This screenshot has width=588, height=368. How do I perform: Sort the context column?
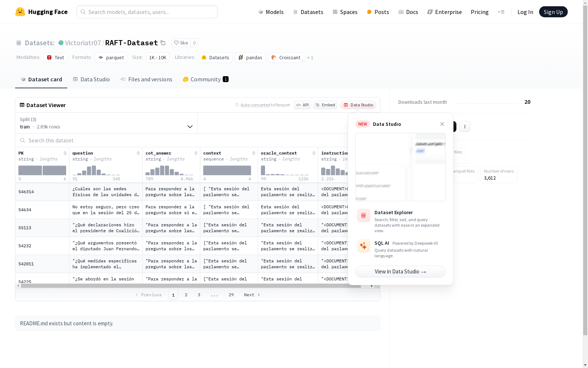(254, 153)
